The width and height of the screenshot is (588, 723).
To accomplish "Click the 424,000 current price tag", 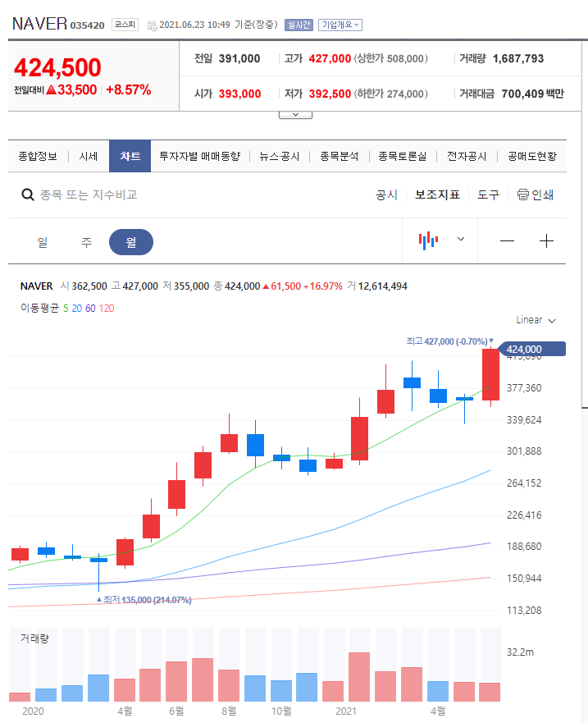I will [532, 349].
